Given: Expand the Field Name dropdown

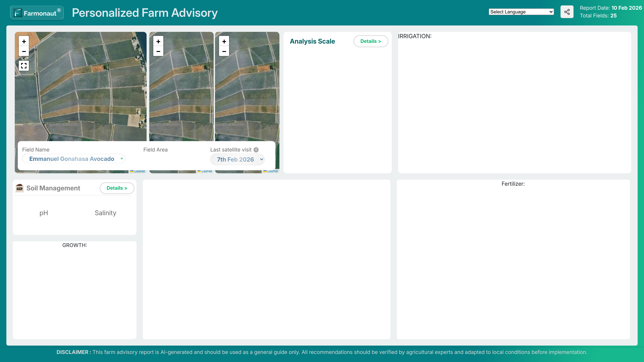Looking at the screenshot, I should (74, 159).
